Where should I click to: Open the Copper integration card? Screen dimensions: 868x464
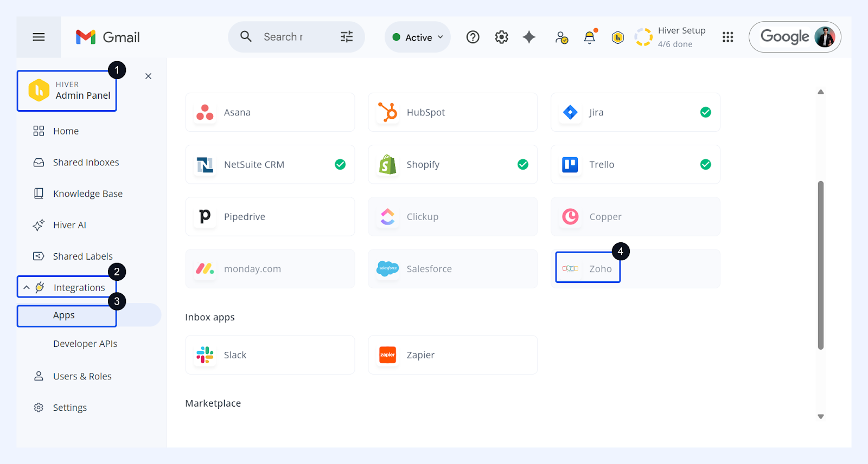coord(635,217)
